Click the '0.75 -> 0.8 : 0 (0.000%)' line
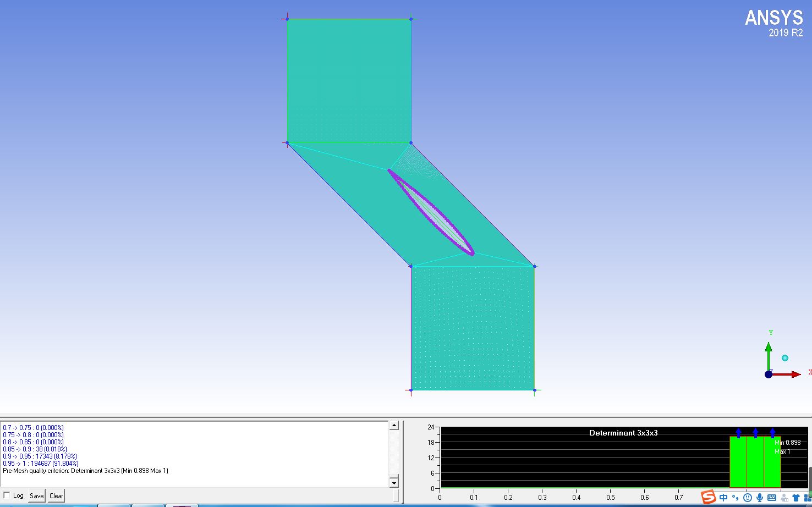Screen dimensions: 812x507 pos(33,435)
